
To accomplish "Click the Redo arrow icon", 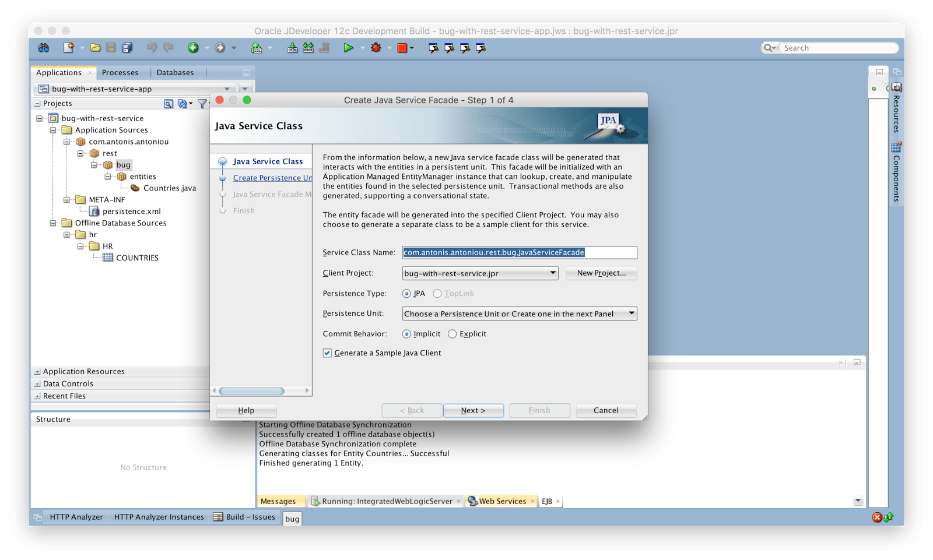I will (x=169, y=48).
